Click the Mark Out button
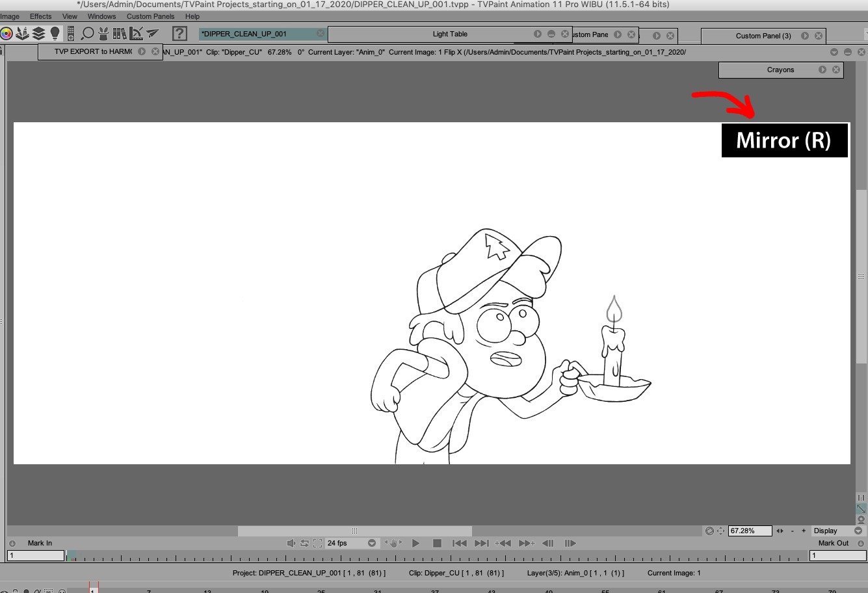 [x=834, y=543]
